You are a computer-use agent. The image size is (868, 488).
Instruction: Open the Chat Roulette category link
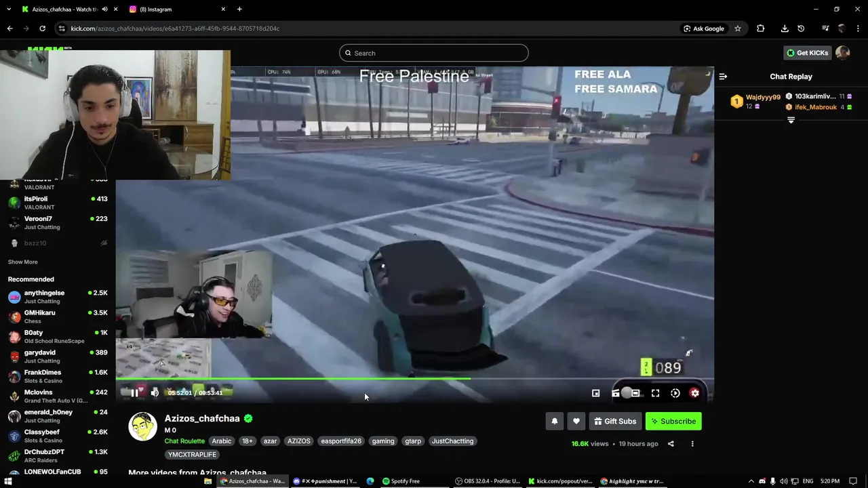click(184, 441)
